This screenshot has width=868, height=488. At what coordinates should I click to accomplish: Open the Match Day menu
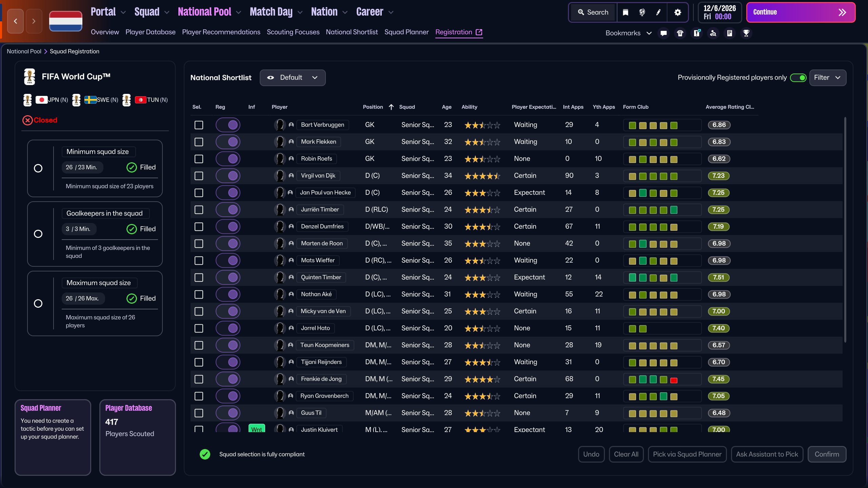(276, 12)
